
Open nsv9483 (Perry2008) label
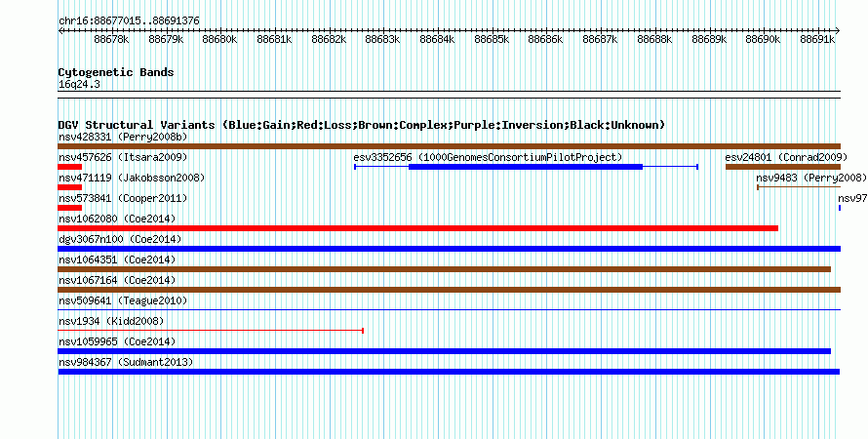point(811,178)
